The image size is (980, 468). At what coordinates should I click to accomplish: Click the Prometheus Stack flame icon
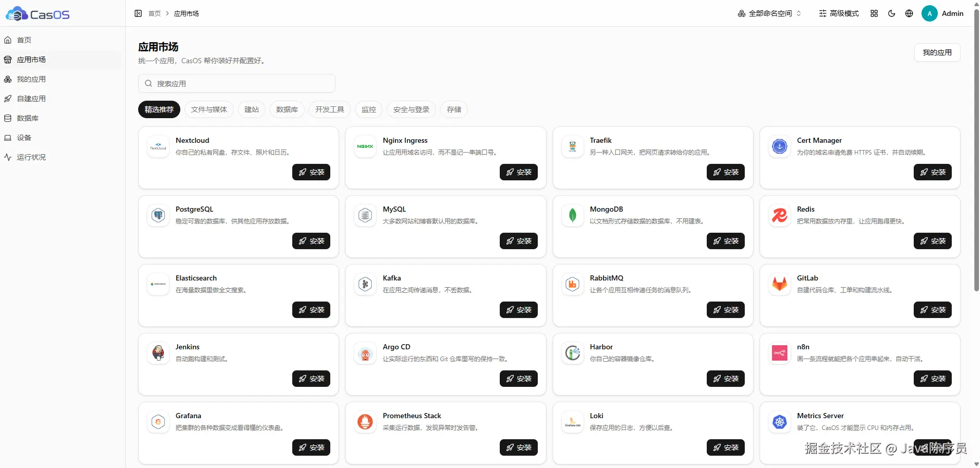[365, 422]
